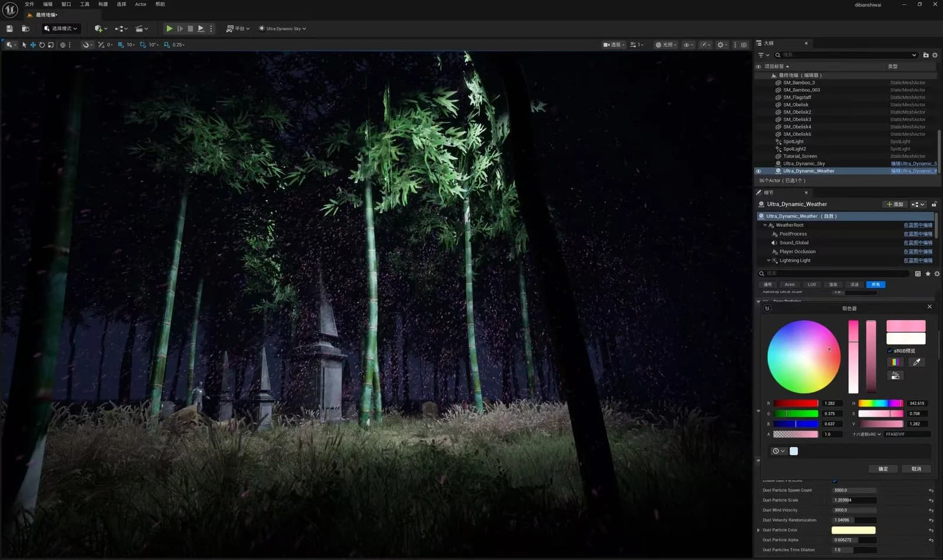
Task: Open the outliner settings gear
Action: (x=935, y=55)
